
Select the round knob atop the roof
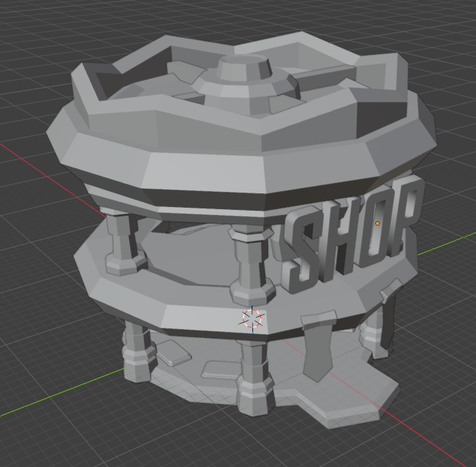point(244,68)
